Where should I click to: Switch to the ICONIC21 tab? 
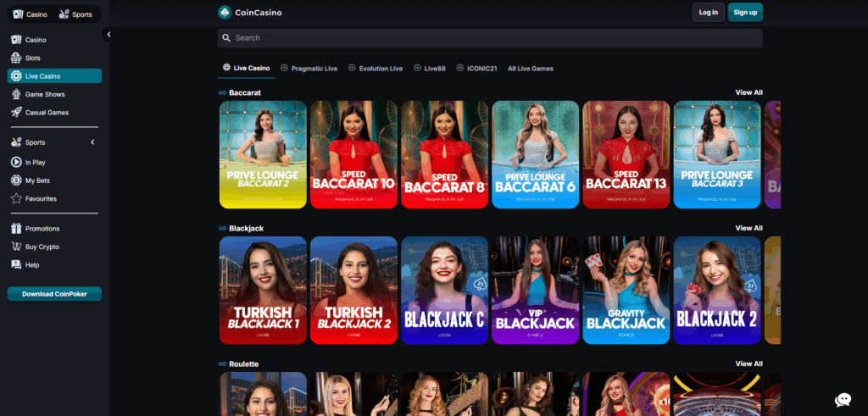coord(476,69)
